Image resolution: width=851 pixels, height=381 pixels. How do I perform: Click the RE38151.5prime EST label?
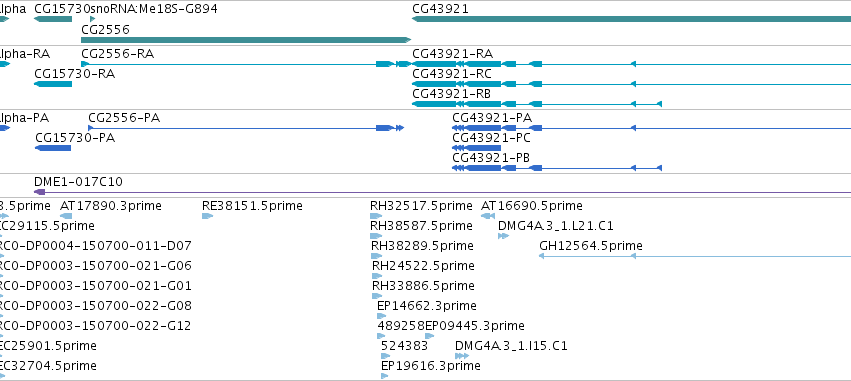click(252, 206)
